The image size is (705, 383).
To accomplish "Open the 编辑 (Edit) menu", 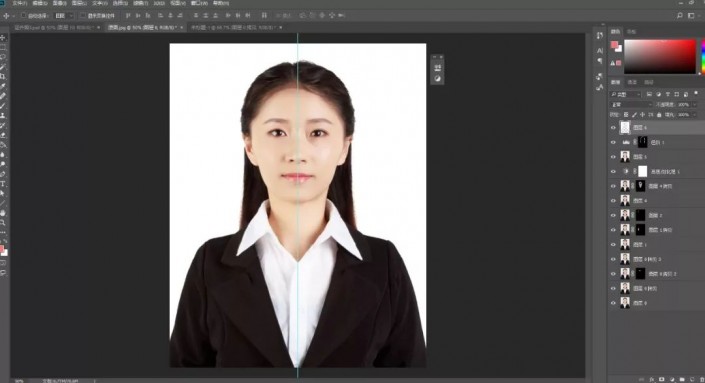I will tap(40, 3).
